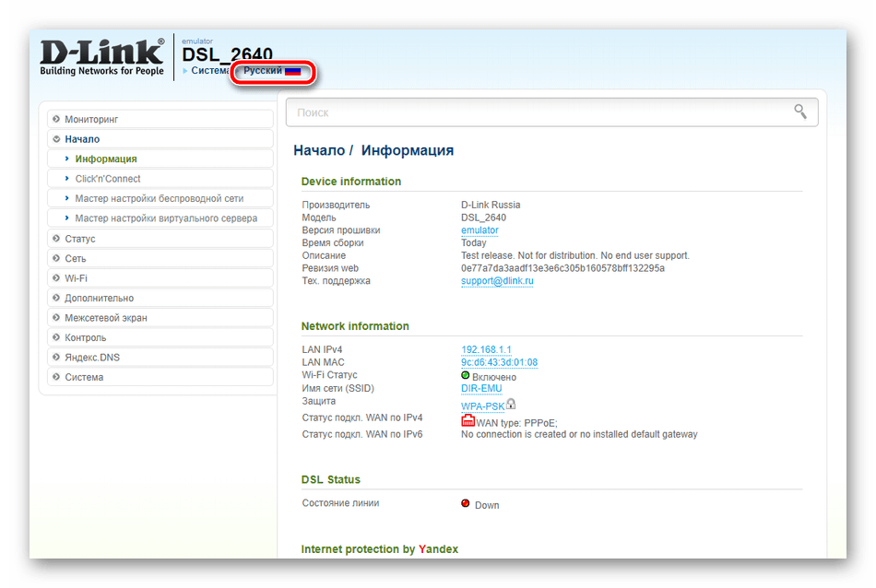876x588 pixels.
Task: Click the support@dlink.ru email link
Action: [497, 281]
